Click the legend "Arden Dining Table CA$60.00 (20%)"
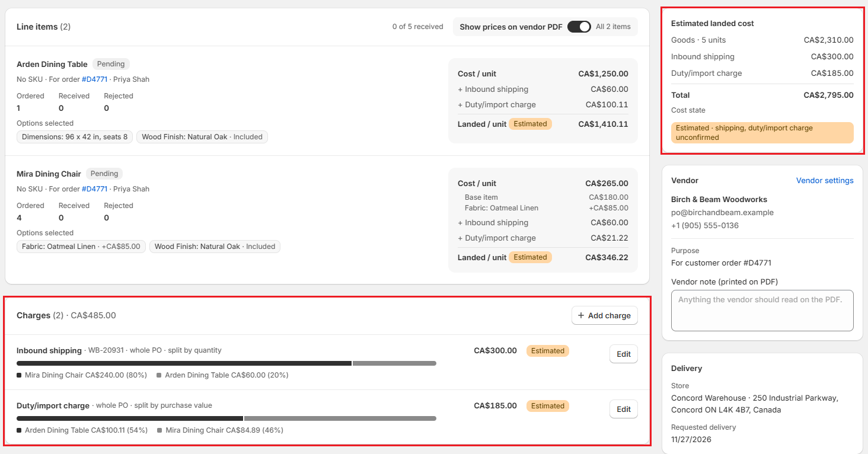Viewport: 868px width, 454px height. (222, 375)
